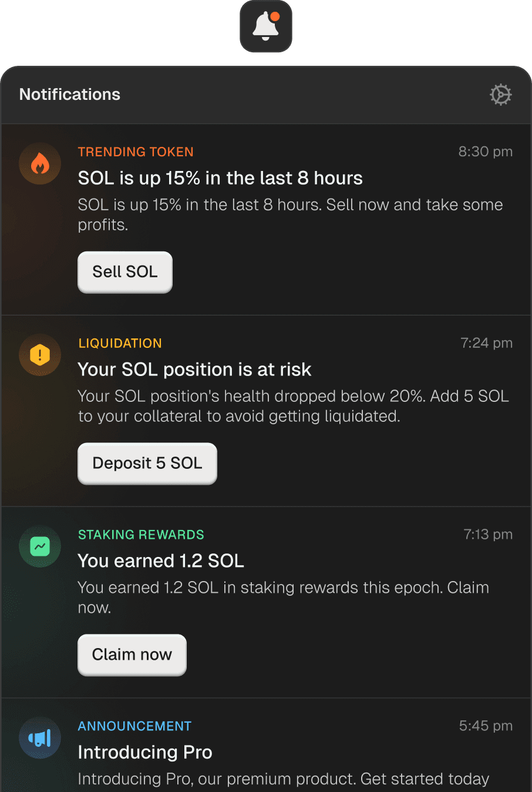
Task: Open the 'Introducing Pro' announcement
Action: click(145, 753)
